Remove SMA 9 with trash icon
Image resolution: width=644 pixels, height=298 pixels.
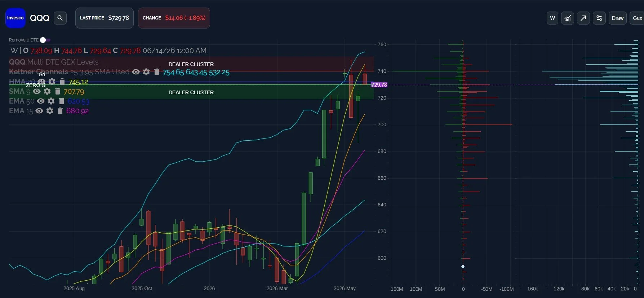point(57,91)
